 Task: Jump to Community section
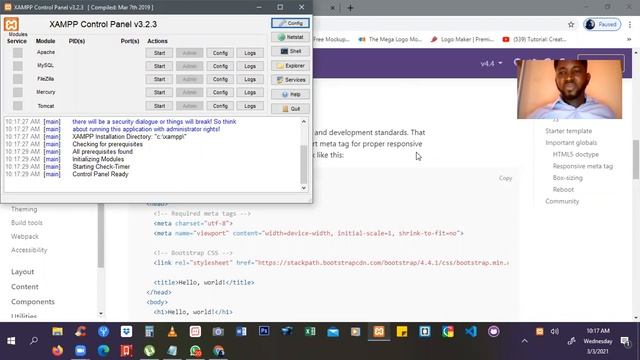562,202
